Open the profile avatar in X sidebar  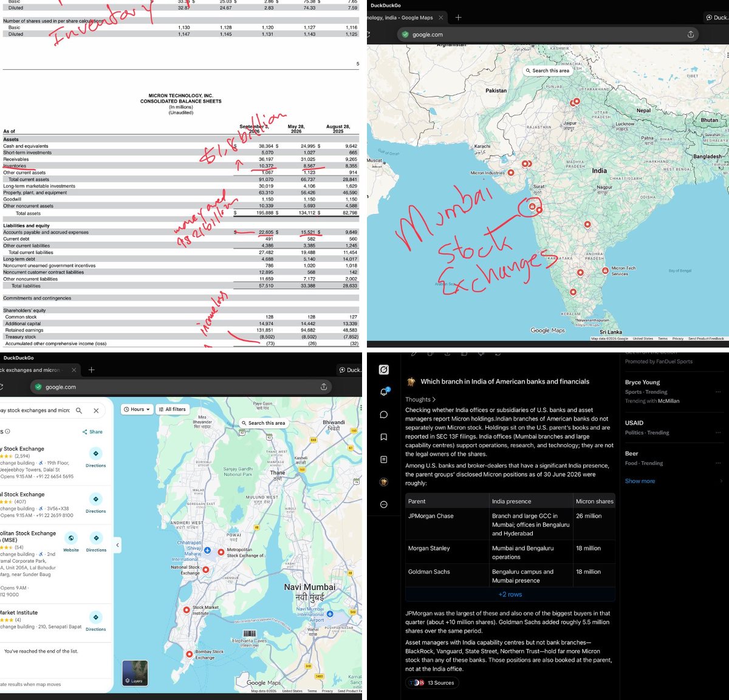[x=384, y=482]
